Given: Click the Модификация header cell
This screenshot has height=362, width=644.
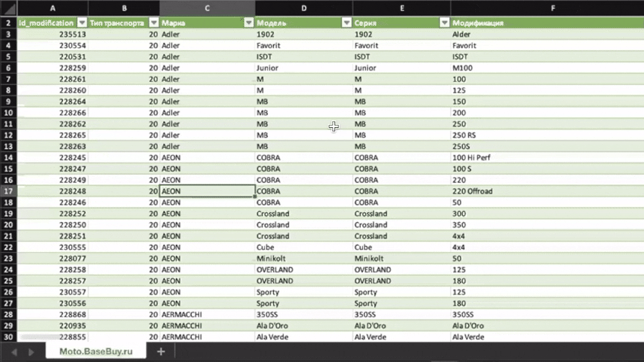Looking at the screenshot, I should tap(547, 23).
